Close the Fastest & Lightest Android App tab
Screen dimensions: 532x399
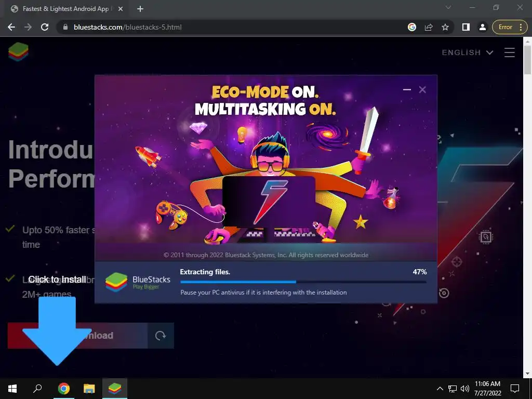[x=120, y=9]
